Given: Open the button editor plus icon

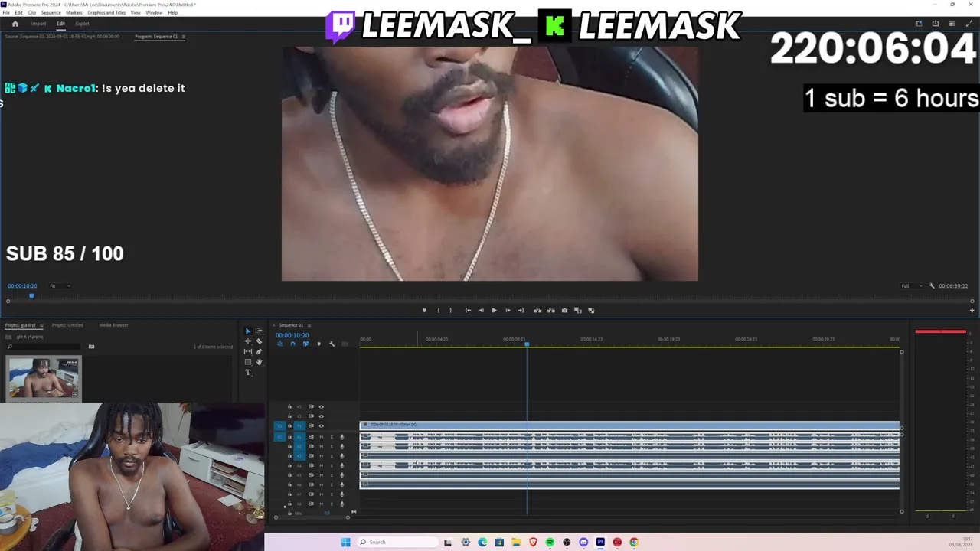Looking at the screenshot, I should click(972, 311).
